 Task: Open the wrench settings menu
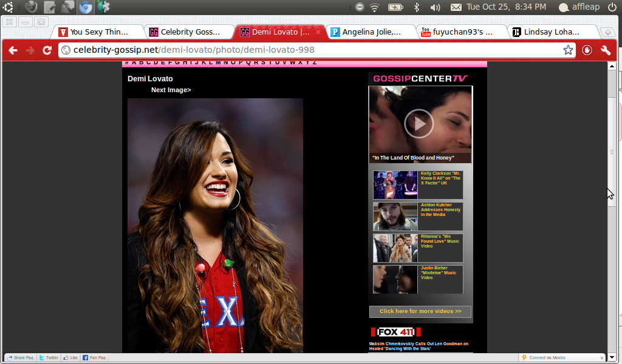(x=606, y=50)
